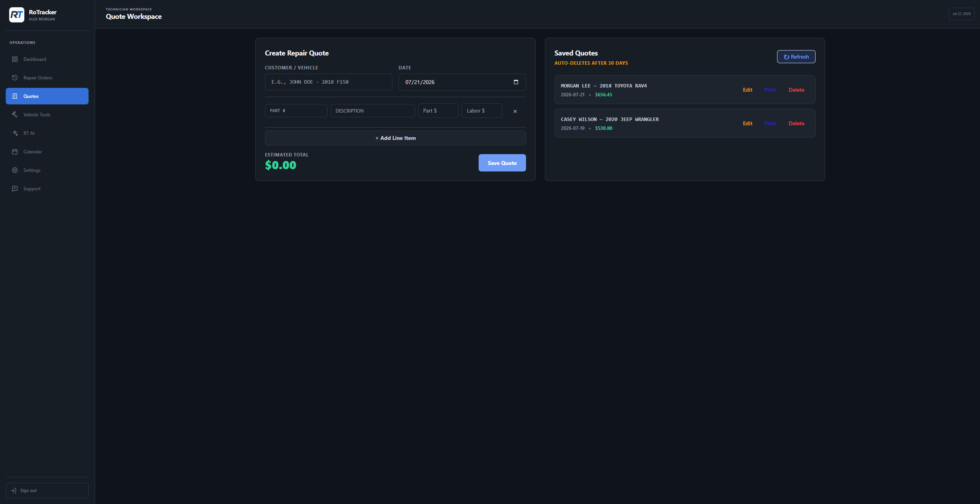Viewport: 980px width, 504px height.
Task: Open the Calendar page
Action: tap(47, 152)
